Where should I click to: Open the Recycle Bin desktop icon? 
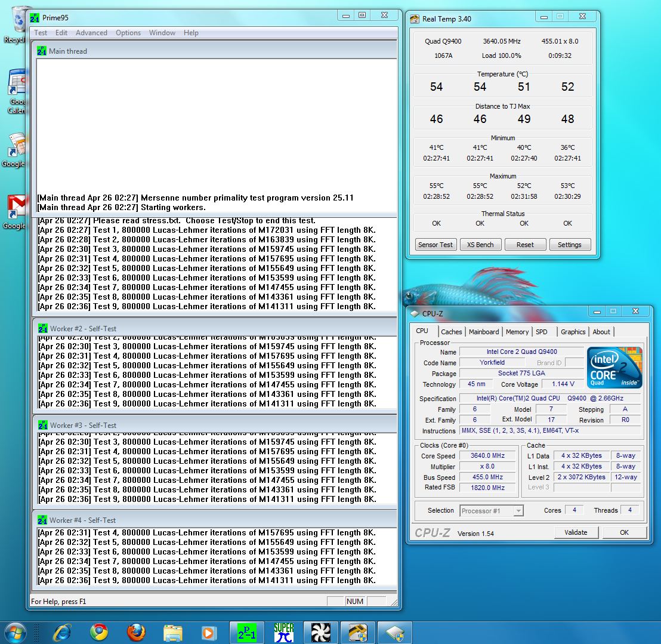pyautogui.click(x=17, y=24)
